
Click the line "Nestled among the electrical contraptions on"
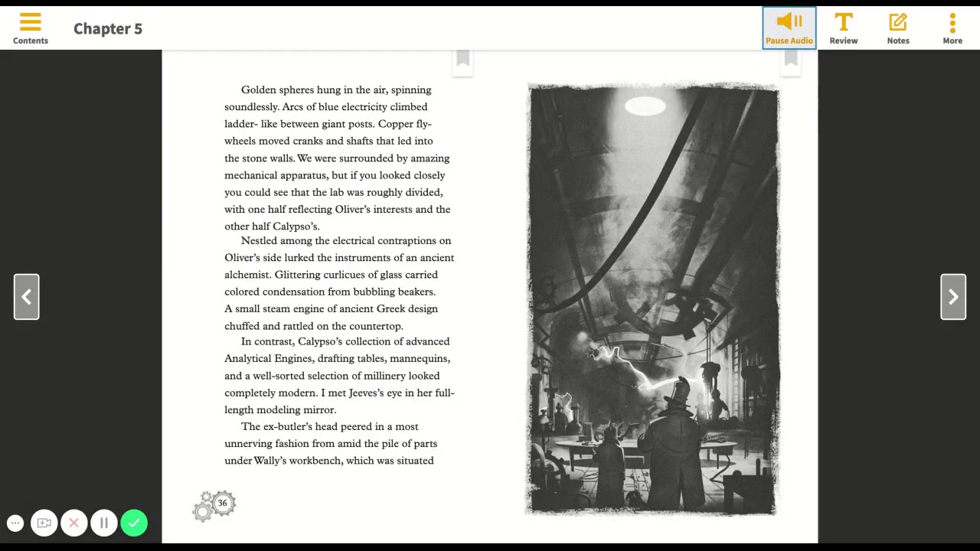[x=346, y=241]
